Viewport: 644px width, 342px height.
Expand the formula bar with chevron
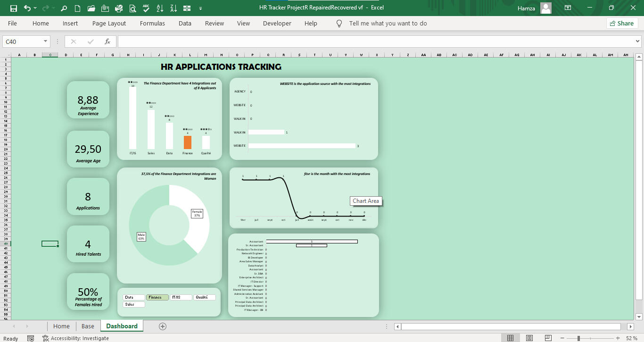[x=638, y=42]
